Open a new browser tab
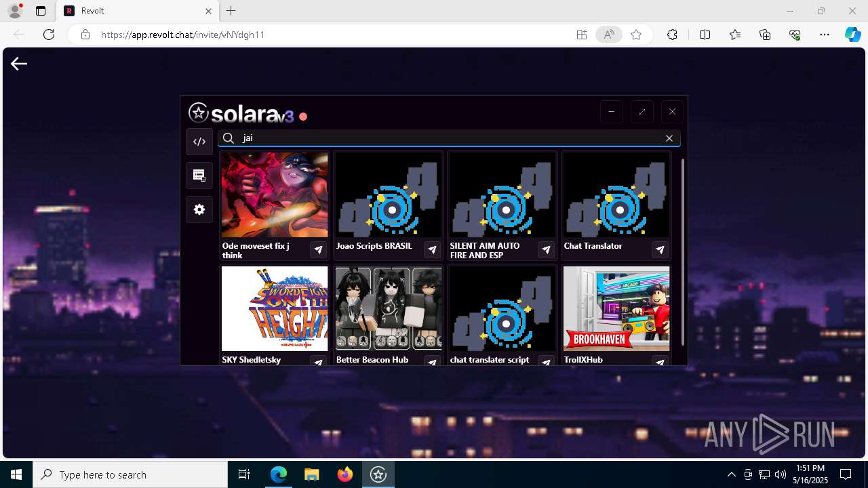The image size is (868, 488). pos(231,11)
